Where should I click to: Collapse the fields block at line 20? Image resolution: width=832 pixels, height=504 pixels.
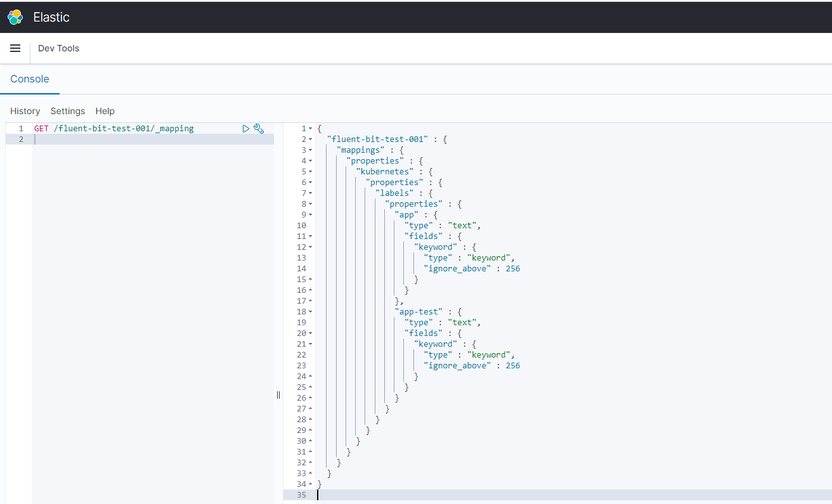311,333
